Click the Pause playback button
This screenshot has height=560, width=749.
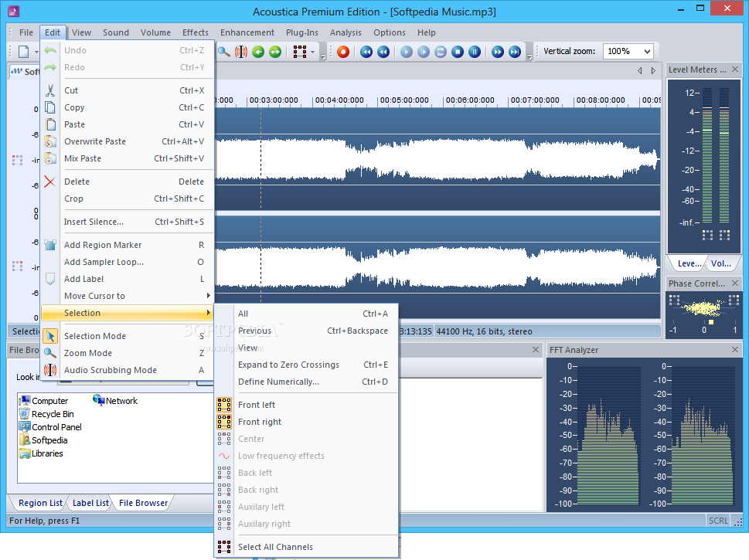click(475, 52)
